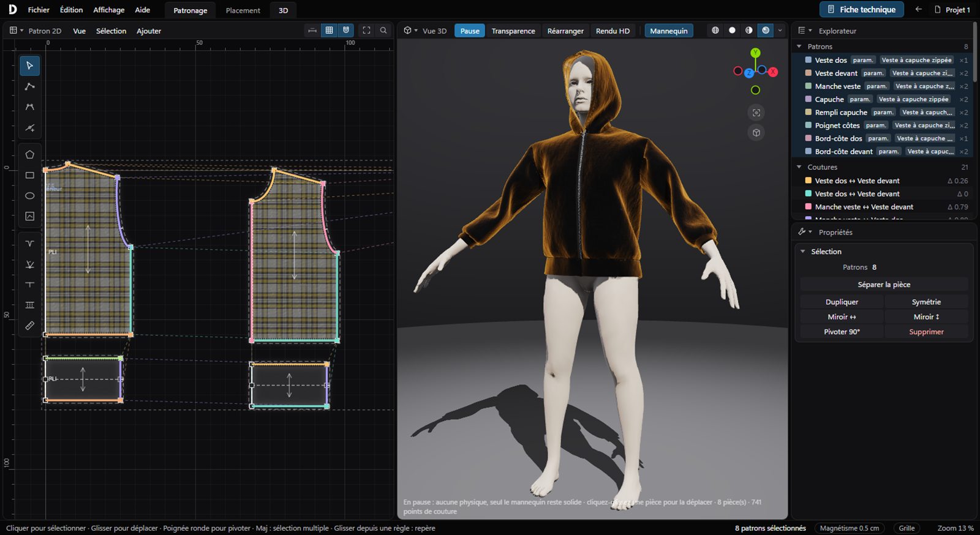Image resolution: width=980 pixels, height=535 pixels.
Task: Open the Édition menu
Action: pyautogui.click(x=71, y=10)
